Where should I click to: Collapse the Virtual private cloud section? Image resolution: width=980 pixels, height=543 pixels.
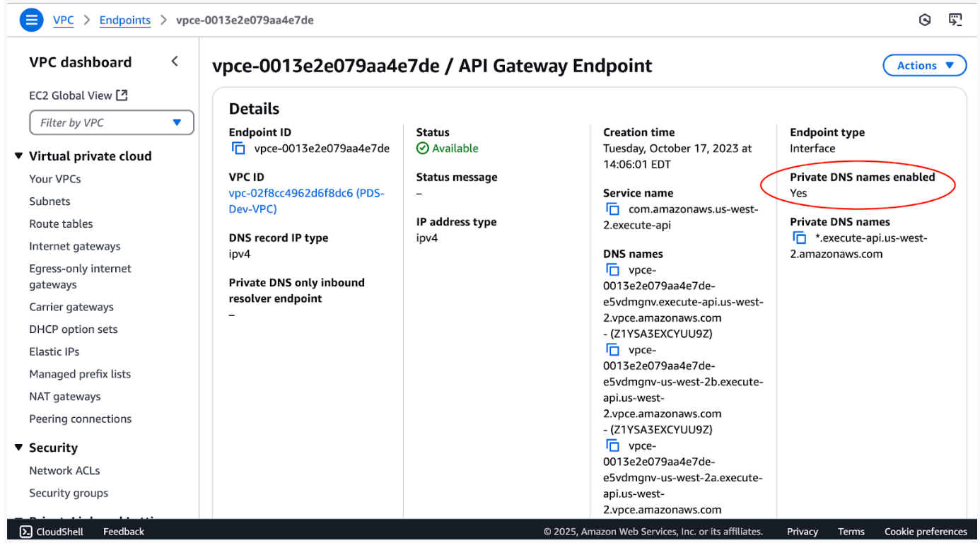[x=18, y=156]
